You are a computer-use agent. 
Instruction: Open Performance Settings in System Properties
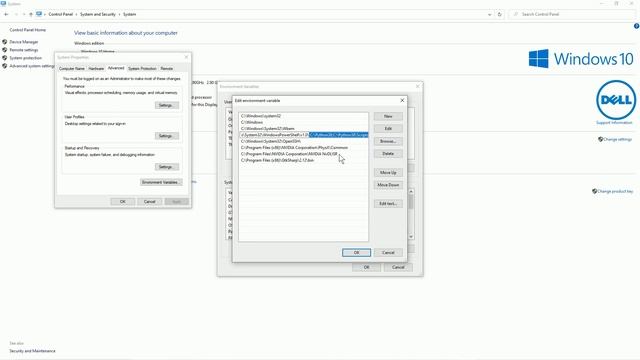click(167, 105)
